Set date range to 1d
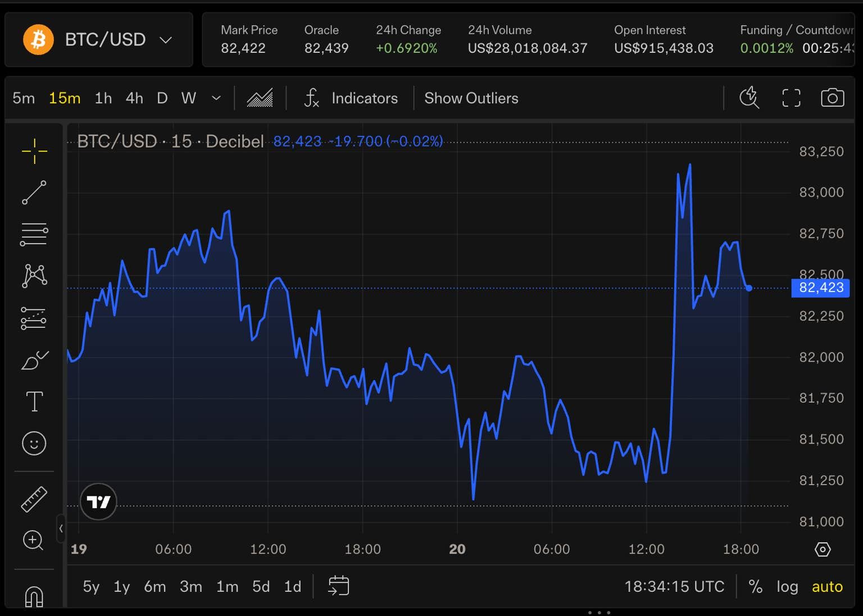Image resolution: width=863 pixels, height=616 pixels. tap(293, 586)
